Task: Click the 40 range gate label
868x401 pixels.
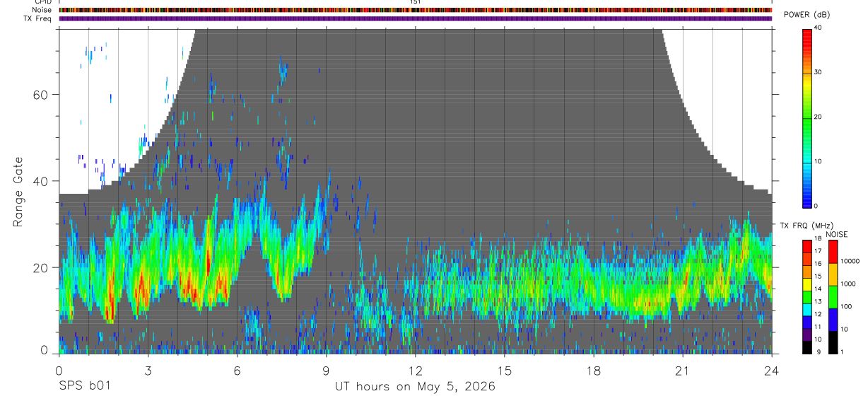Action: 42,181
